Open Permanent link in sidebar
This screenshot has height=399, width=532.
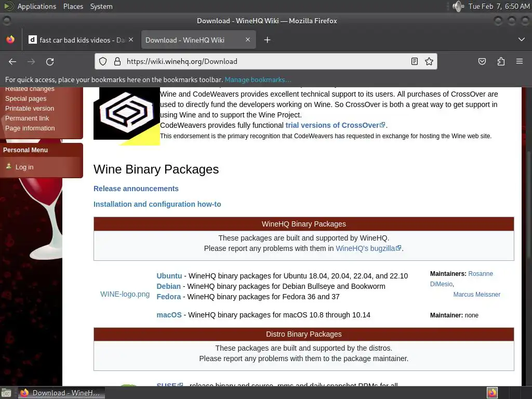pyautogui.click(x=27, y=118)
